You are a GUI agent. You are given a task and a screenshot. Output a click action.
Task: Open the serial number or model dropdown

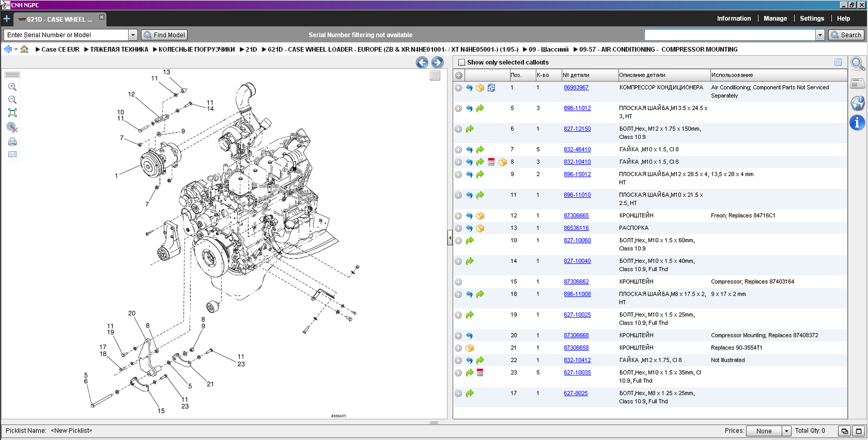click(x=133, y=35)
